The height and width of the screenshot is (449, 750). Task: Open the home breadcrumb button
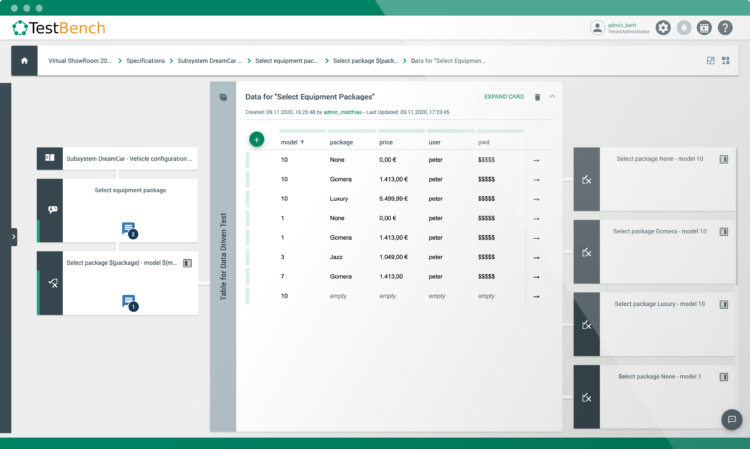tap(24, 61)
